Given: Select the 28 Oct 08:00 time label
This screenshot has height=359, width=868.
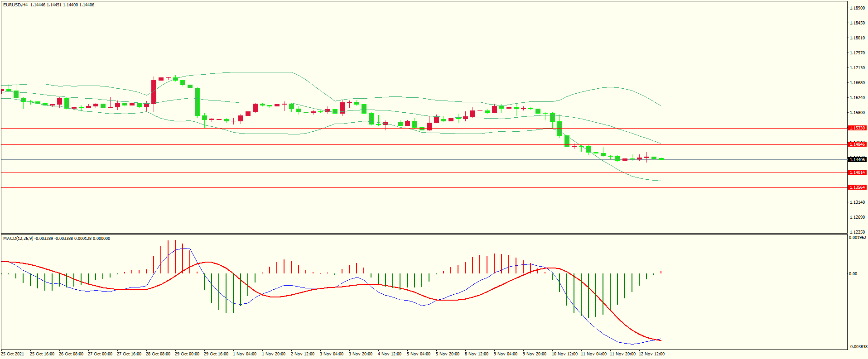Looking at the screenshot, I should [x=158, y=354].
